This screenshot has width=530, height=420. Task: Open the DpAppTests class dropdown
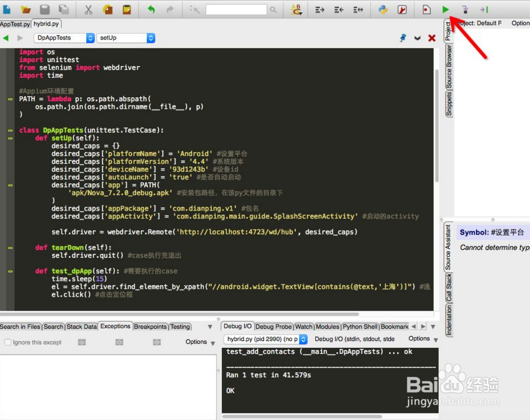64,38
